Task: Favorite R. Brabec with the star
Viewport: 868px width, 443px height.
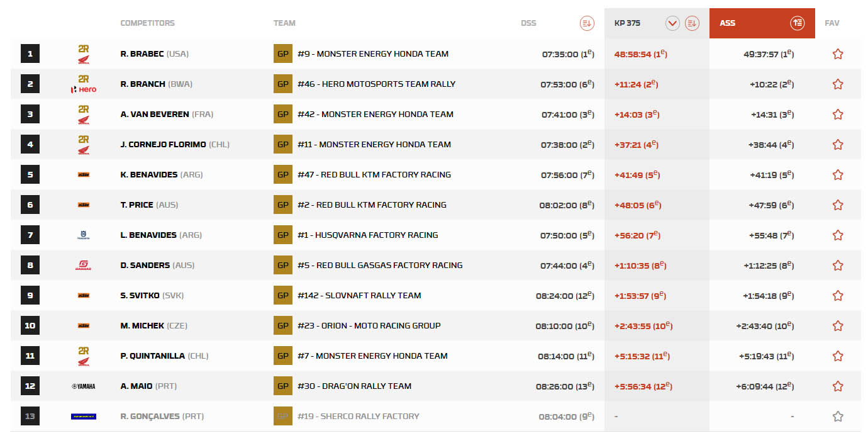Action: (837, 54)
